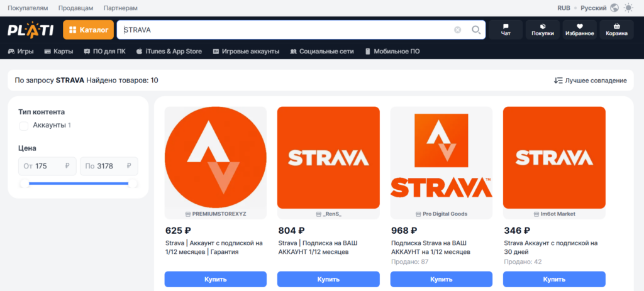Open Социальные сети category
Screen dimensions: 644x291
coord(321,52)
